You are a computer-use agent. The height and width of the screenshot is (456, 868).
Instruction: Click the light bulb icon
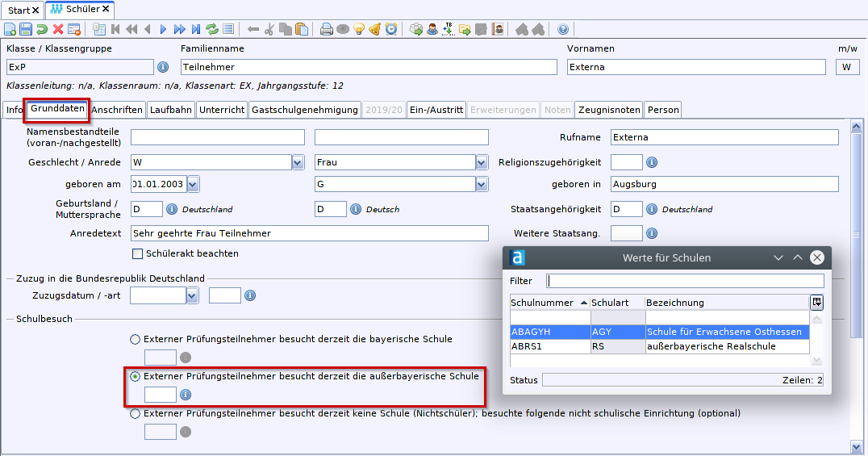click(x=359, y=29)
